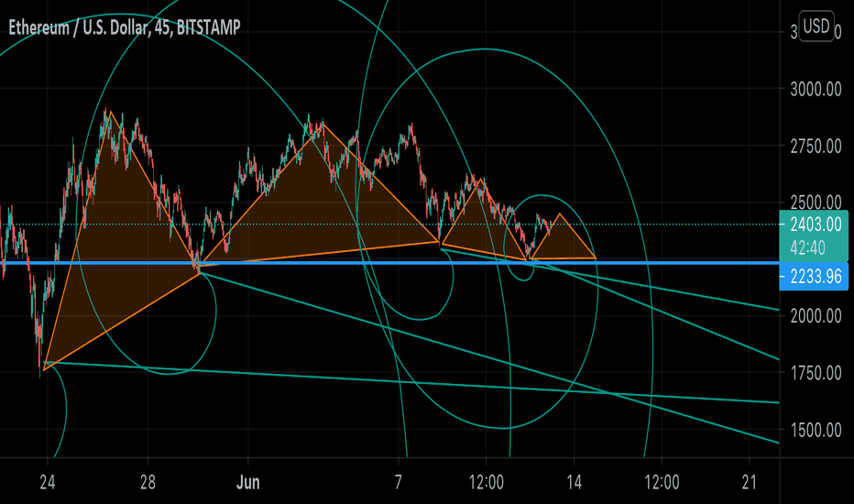Click the 2000.00 price axis label
The width and height of the screenshot is (854, 504).
pos(816,316)
